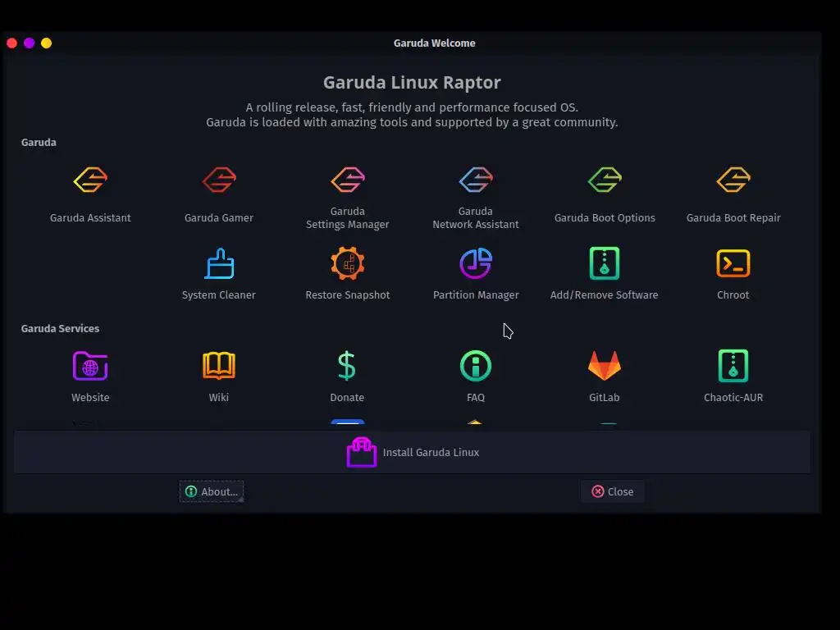Open the Garuda Assistant icon
Screen dimensions: 840x630
90,180
